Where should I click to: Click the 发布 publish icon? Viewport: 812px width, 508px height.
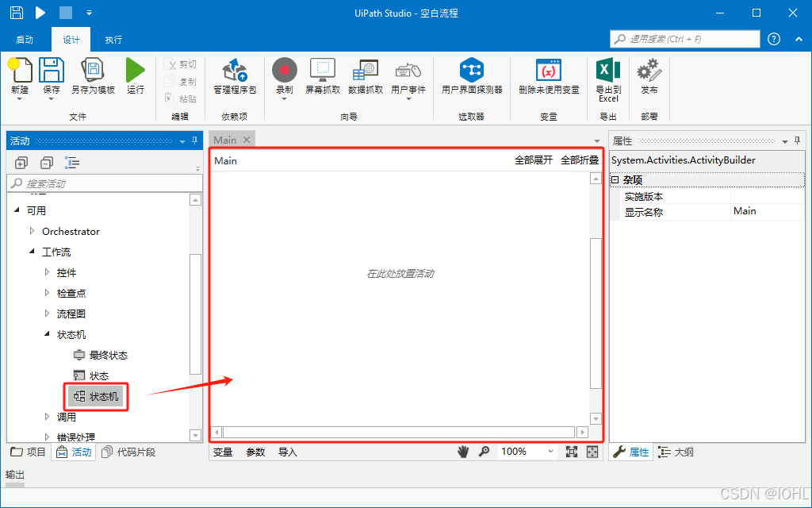click(x=649, y=70)
